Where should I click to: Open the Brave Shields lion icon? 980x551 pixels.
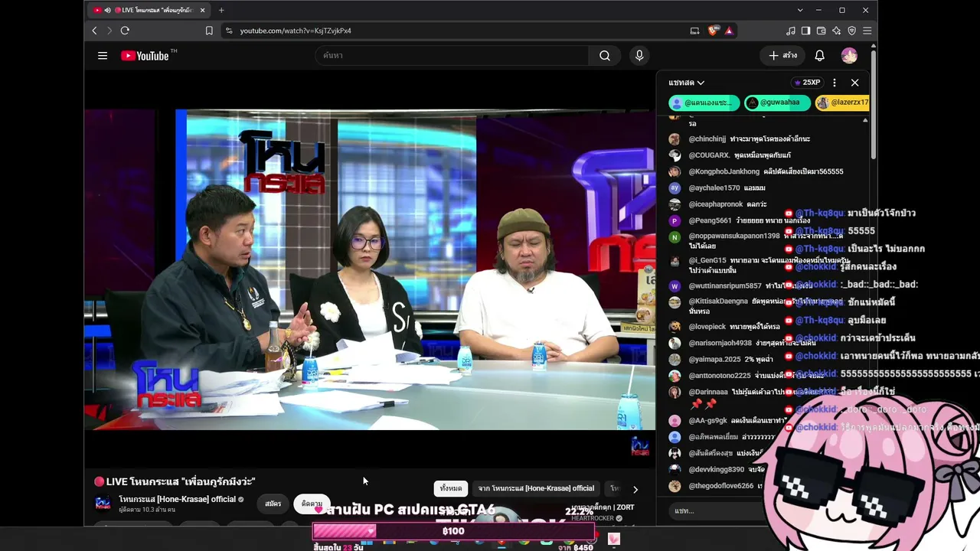pos(713,31)
